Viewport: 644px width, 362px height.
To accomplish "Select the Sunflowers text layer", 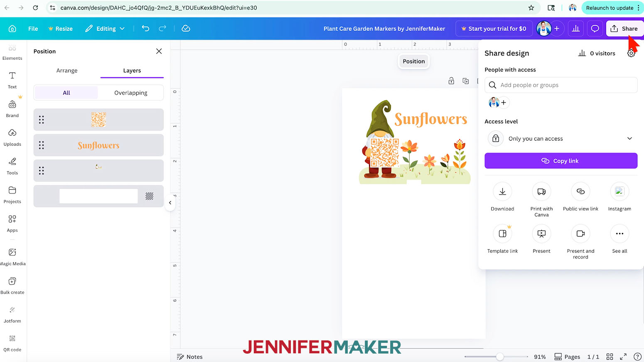I will [x=98, y=145].
